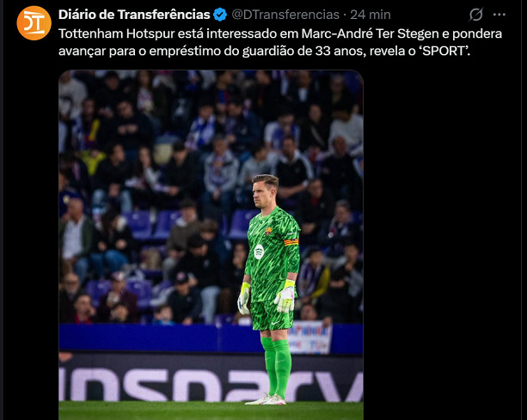Click the captain armband on the goalkeeper's sleeve

point(291,242)
